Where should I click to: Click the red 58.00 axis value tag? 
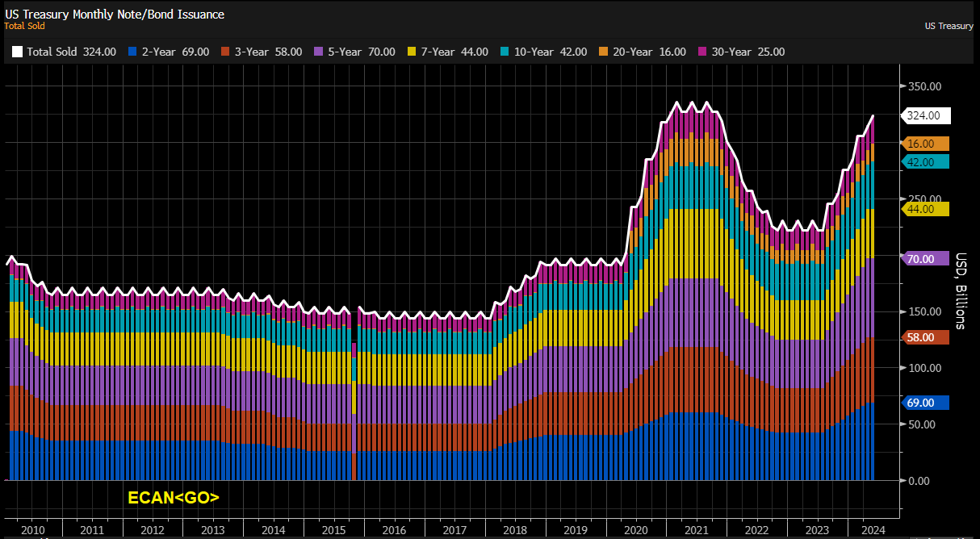point(924,337)
